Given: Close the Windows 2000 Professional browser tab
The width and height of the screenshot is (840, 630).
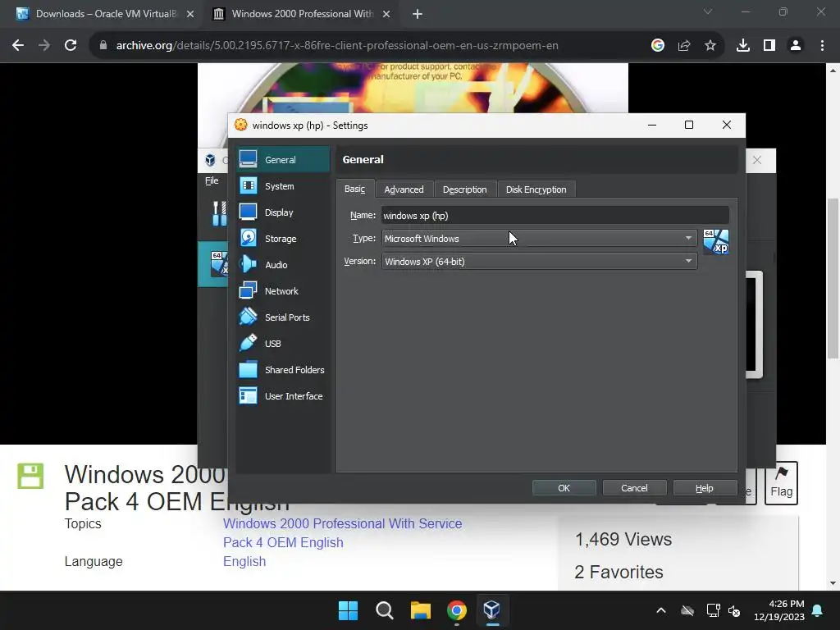Looking at the screenshot, I should tap(386, 14).
